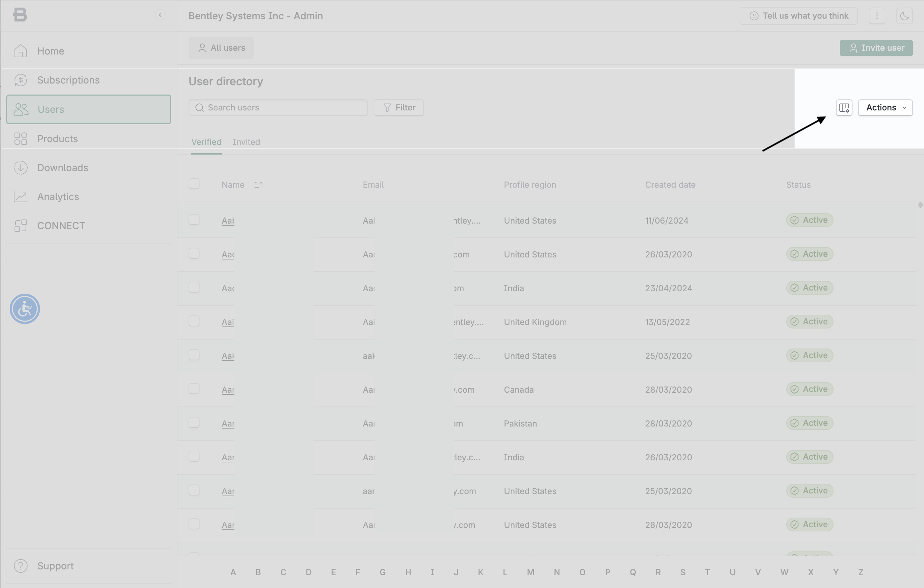Open Downloads in sidebar
This screenshot has height=588, width=924.
pyautogui.click(x=89, y=168)
